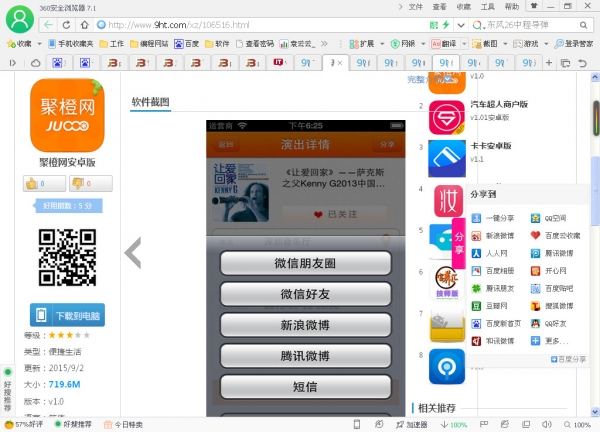600x432 pixels.
Task: Click the skin shirt icon in title bar
Action: (534, 6)
